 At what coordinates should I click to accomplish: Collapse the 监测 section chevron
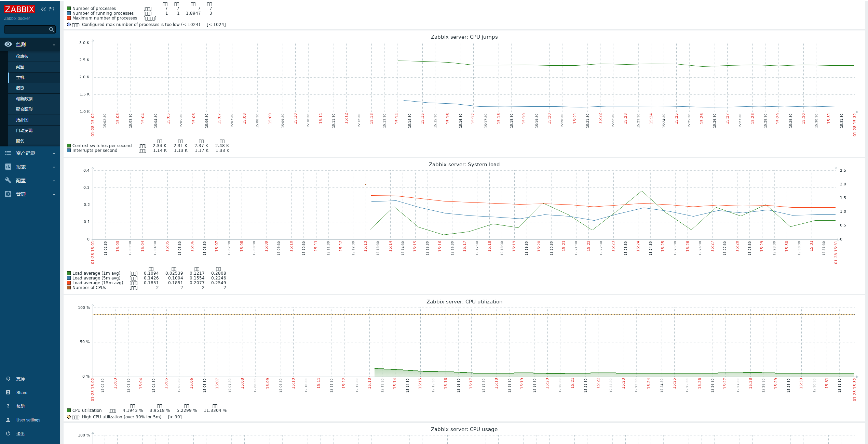54,45
